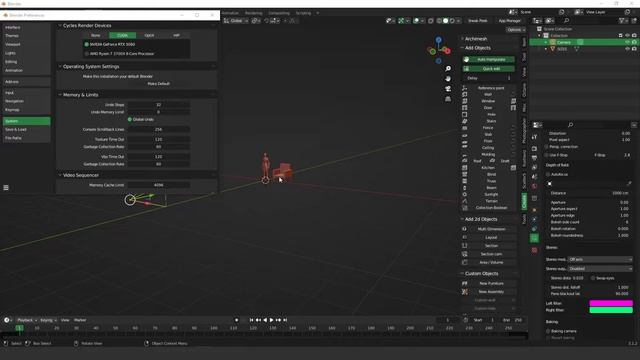Click the Stairs object icon
Viewport: 640px width, 360px height.
coord(464,121)
